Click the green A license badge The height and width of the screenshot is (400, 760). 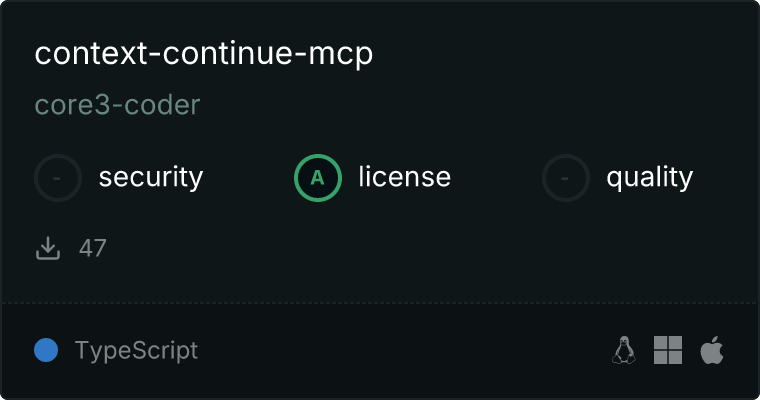coord(318,178)
